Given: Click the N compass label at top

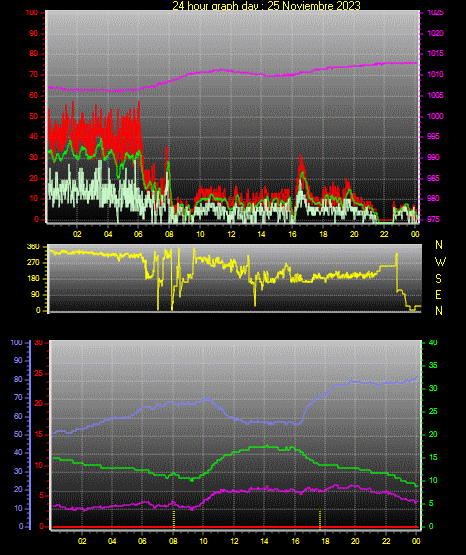Looking at the screenshot, I should coord(439,245).
